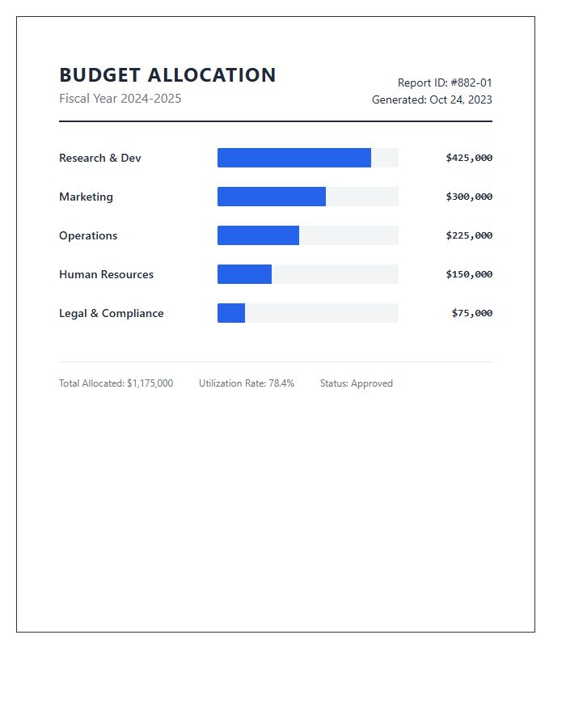This screenshot has width=566, height=728.
Task: Click the $300,000 amount
Action: [469, 197]
